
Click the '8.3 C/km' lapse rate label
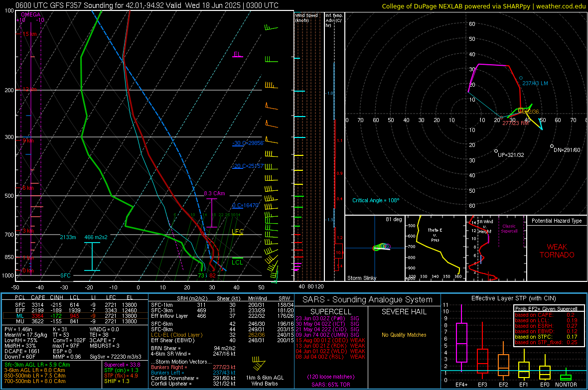tap(214, 193)
